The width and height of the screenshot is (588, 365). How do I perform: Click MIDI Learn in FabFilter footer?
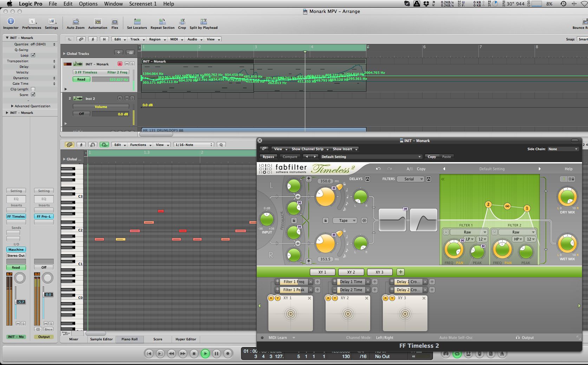(x=277, y=338)
